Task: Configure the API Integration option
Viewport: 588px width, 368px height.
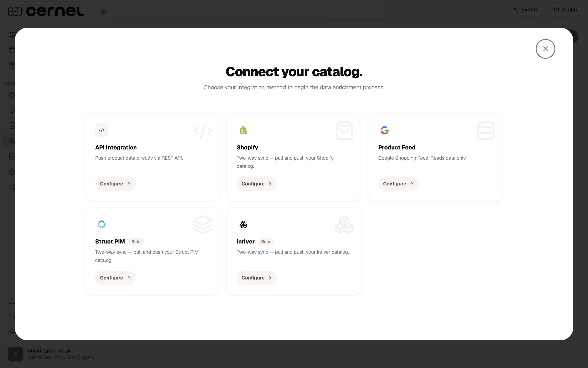Action: pyautogui.click(x=115, y=184)
